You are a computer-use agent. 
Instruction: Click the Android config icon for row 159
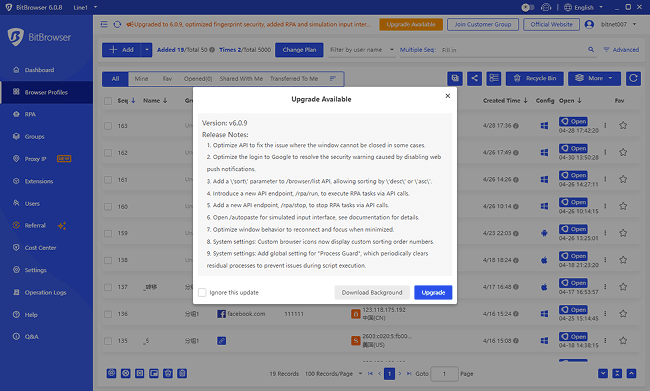pyautogui.click(x=544, y=233)
